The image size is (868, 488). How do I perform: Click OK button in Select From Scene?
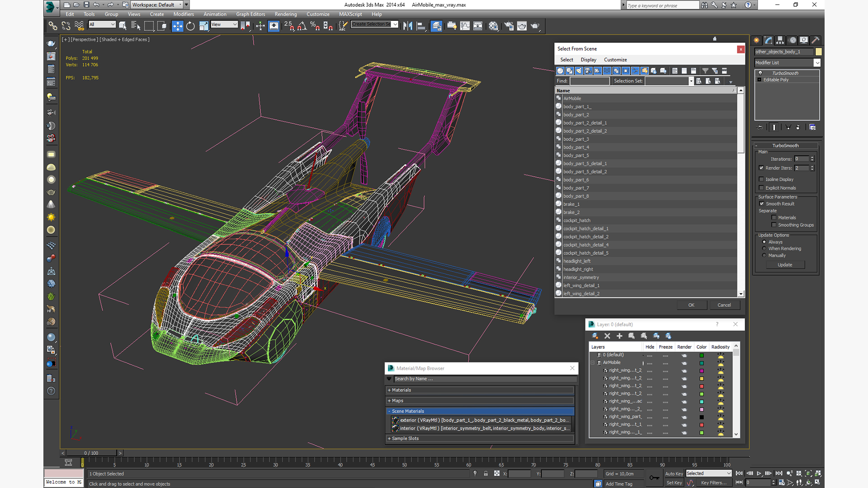click(x=690, y=305)
